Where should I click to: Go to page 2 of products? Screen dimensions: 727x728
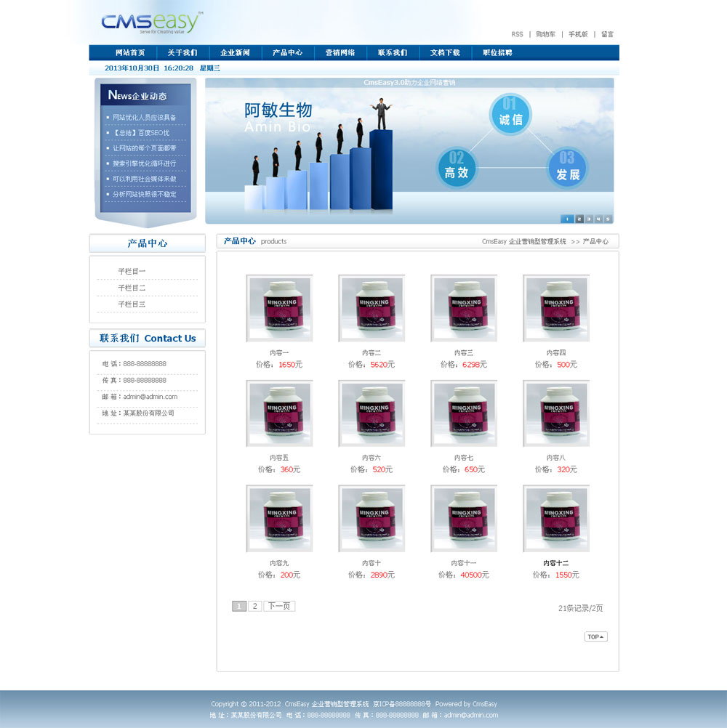(x=254, y=606)
